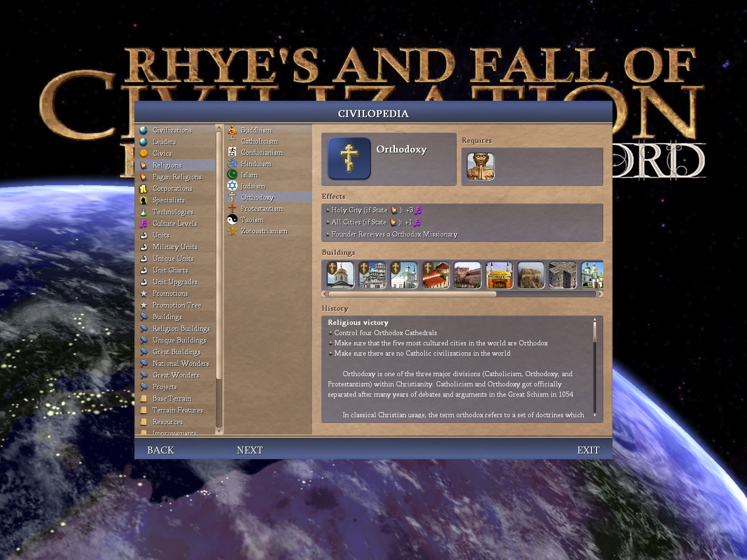Image resolution: width=747 pixels, height=560 pixels.
Task: Click the Pagan Religions praying hands icon
Action: click(x=143, y=177)
